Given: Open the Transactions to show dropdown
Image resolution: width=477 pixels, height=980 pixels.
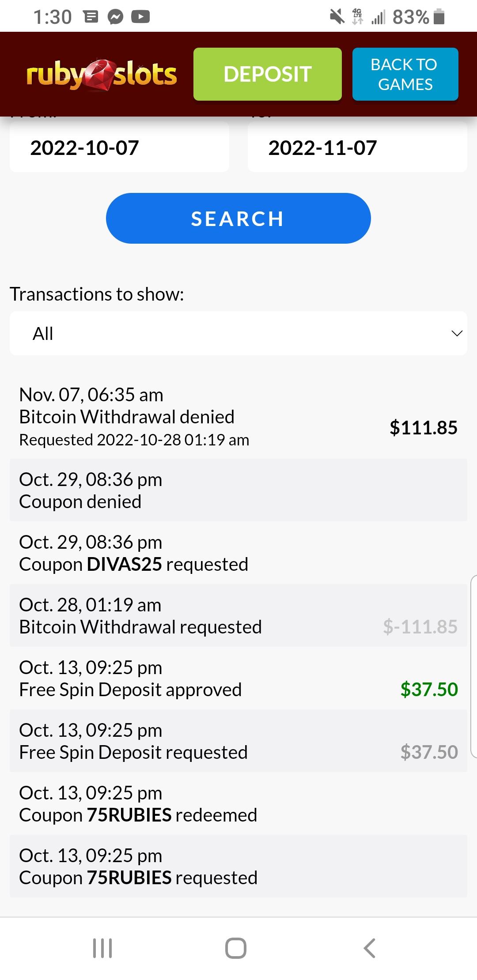Looking at the screenshot, I should tap(238, 333).
